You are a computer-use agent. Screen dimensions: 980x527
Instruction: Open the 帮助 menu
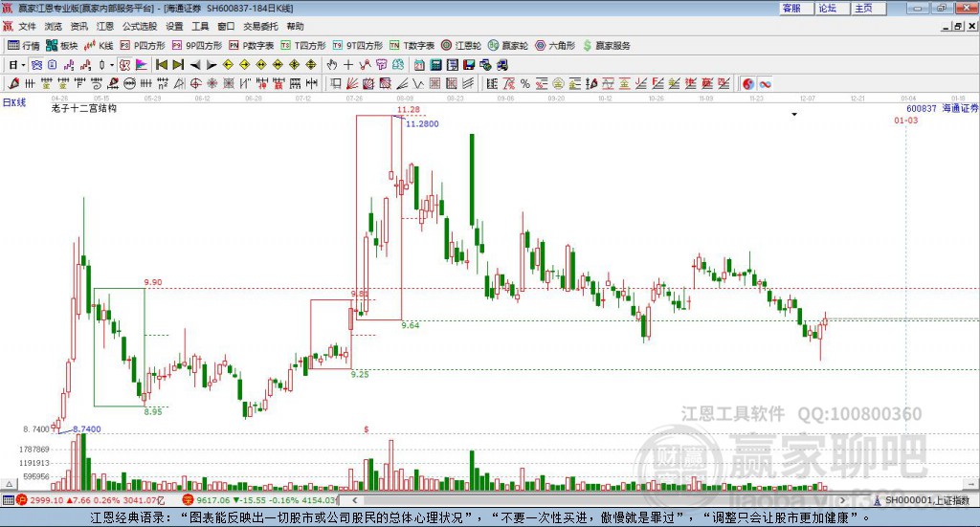[295, 26]
